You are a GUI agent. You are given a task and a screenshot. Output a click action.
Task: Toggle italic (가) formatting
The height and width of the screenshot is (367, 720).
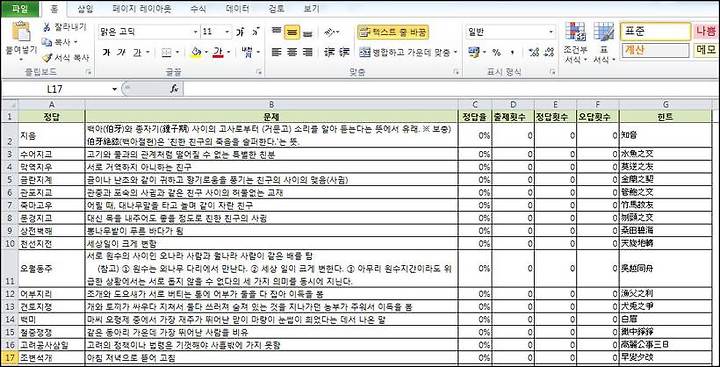pyautogui.click(x=121, y=52)
